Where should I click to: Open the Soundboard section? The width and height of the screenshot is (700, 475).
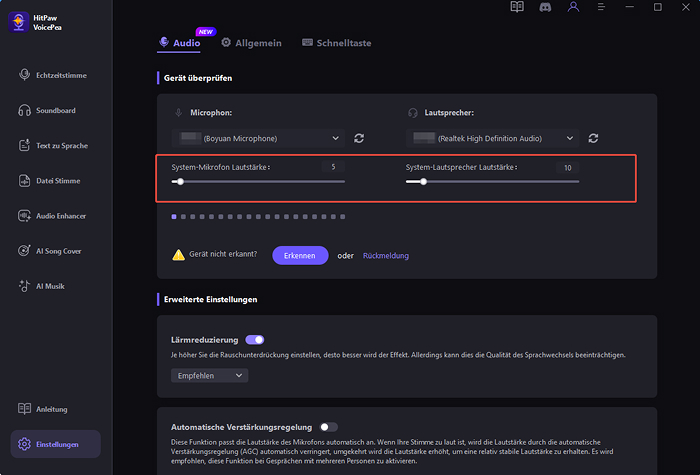(x=47, y=110)
